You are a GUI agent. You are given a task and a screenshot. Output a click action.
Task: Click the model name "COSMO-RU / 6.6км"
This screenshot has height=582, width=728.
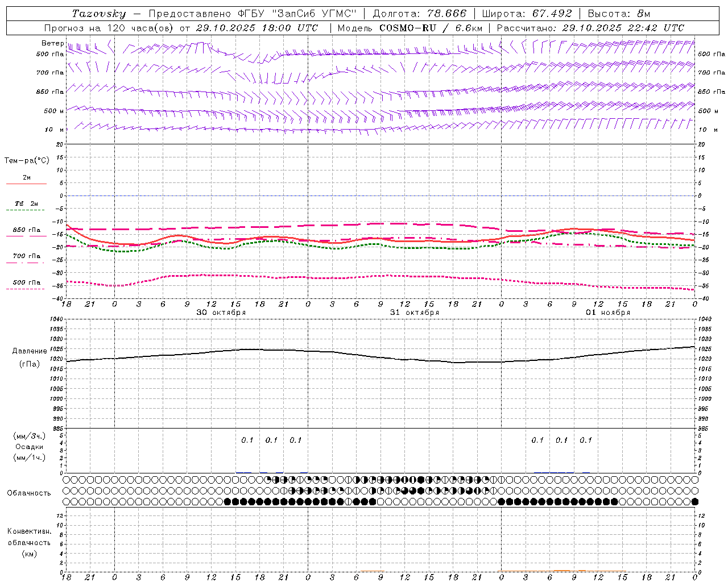click(x=431, y=28)
